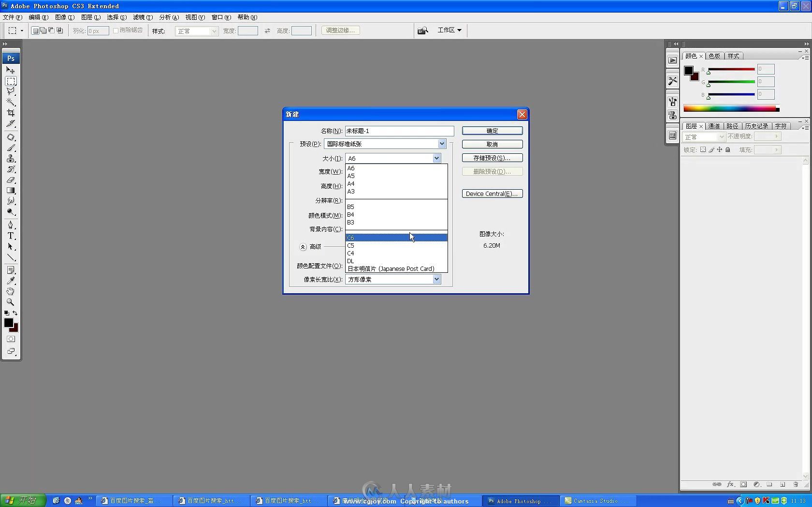Open the File menu
Viewport: 812px width, 507px height.
(13, 17)
